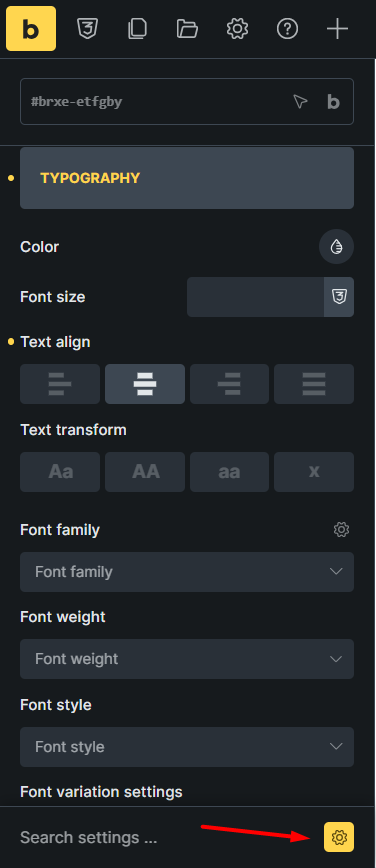376x868 pixels.
Task: Click the cursor pointer icon in selector field
Action: tap(300, 101)
